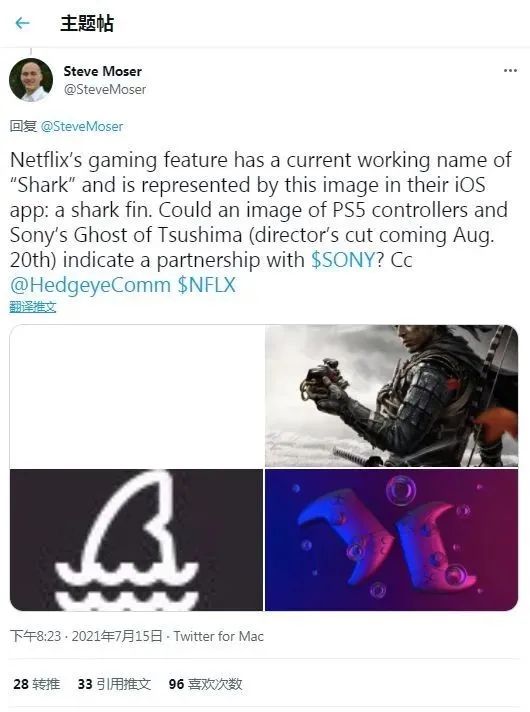Click the Twitter for Mac source label
This screenshot has width=530, height=712.
click(218, 636)
